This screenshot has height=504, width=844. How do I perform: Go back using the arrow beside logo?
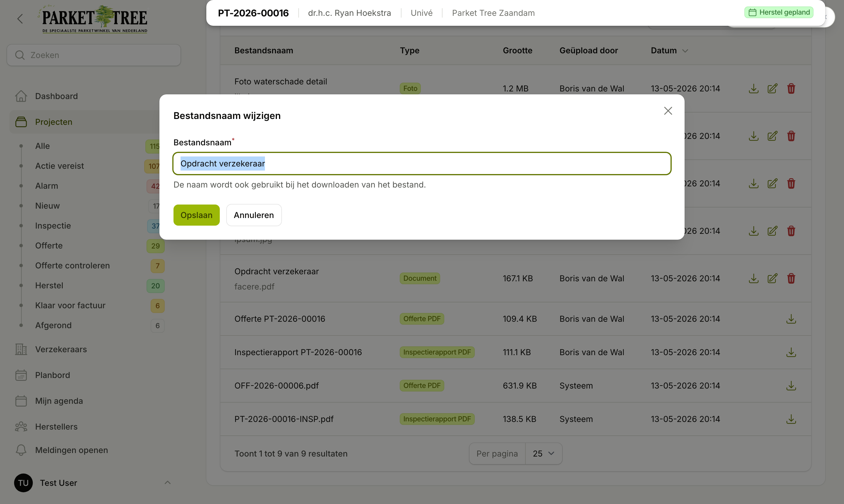[x=21, y=19]
